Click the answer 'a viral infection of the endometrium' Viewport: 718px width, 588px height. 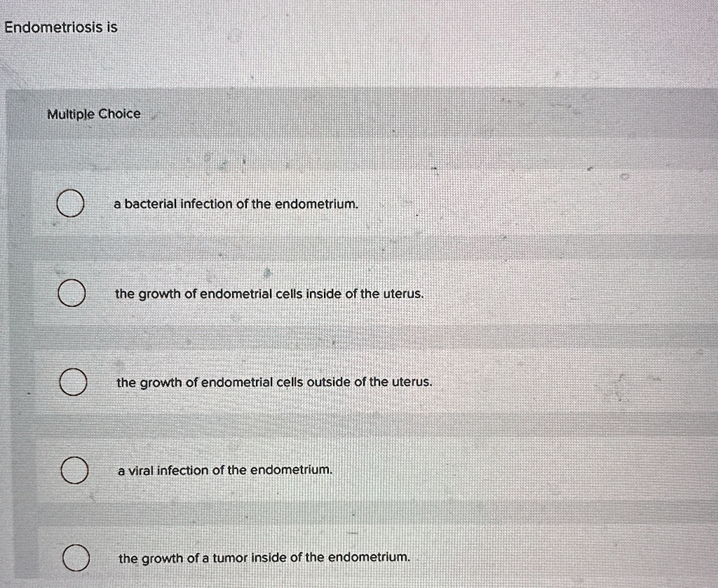223,470
